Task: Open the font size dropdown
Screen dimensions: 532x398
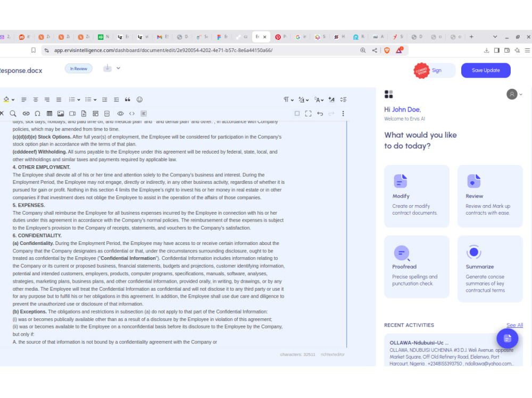Action: click(303, 99)
